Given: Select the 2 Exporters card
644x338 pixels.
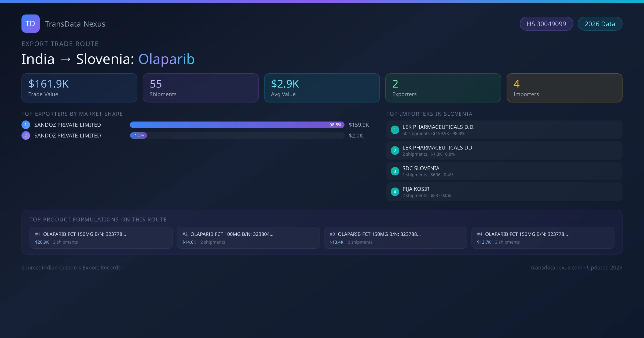Looking at the screenshot, I should tap(443, 88).
